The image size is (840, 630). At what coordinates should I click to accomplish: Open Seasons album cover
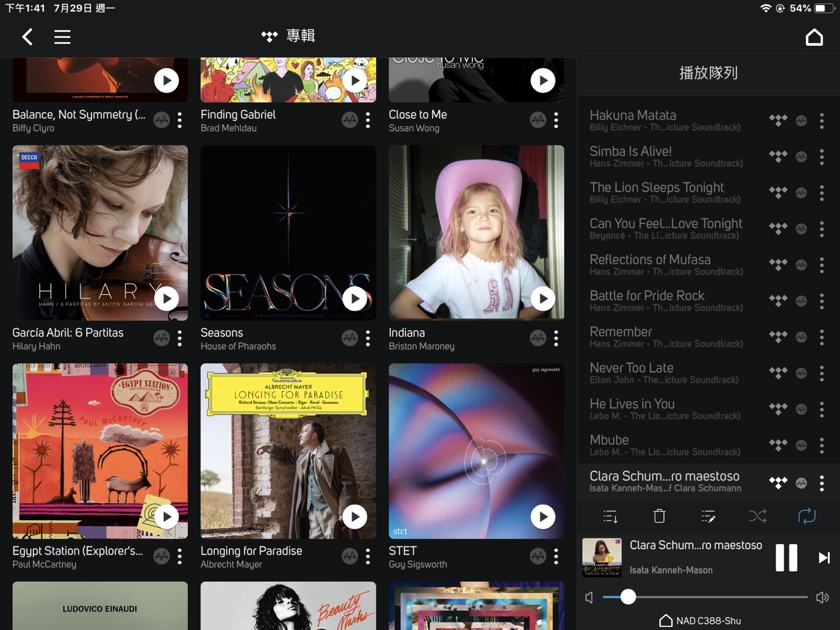288,233
